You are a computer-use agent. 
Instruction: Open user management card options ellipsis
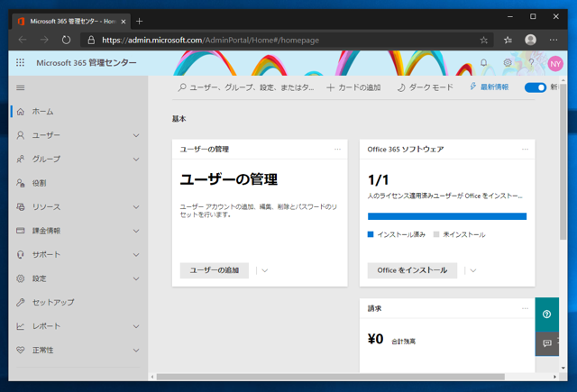[x=337, y=150]
